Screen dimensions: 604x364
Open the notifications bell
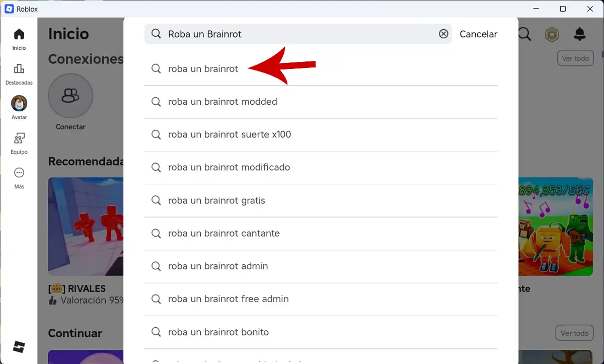point(580,34)
